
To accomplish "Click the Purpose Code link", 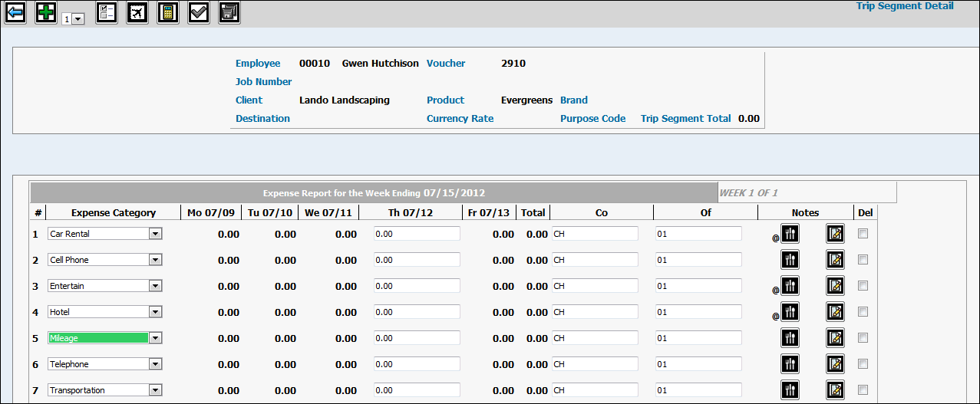I will click(x=593, y=119).
